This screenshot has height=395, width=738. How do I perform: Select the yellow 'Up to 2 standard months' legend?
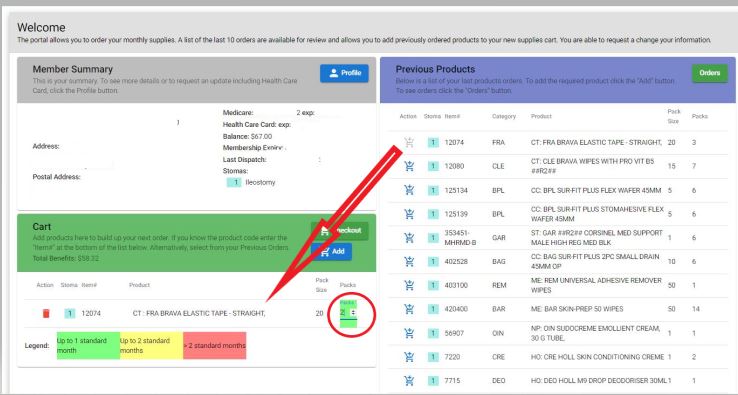pyautogui.click(x=151, y=346)
